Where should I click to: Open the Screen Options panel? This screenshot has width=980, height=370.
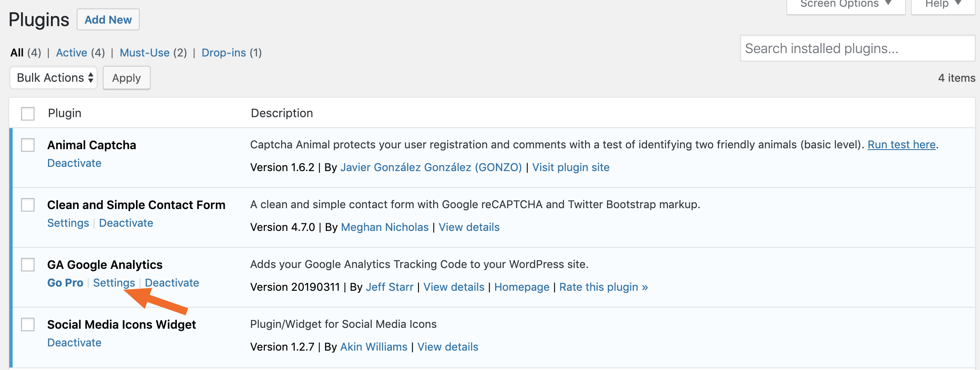click(x=846, y=5)
